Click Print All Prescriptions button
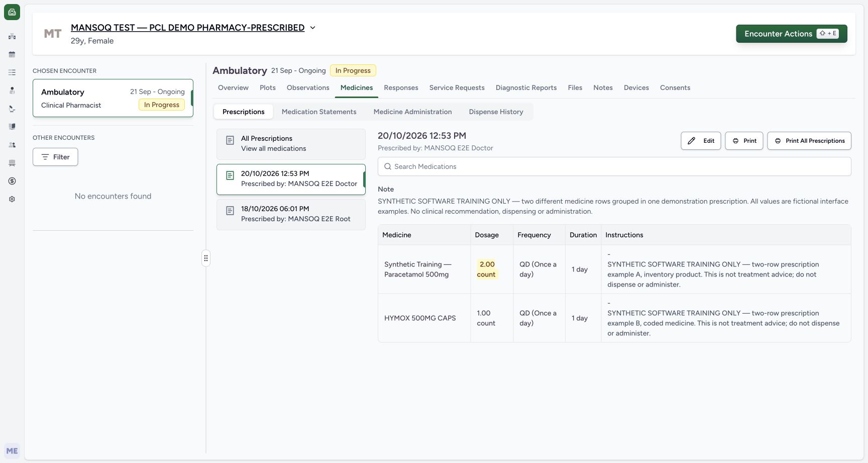This screenshot has width=868, height=463. click(809, 141)
